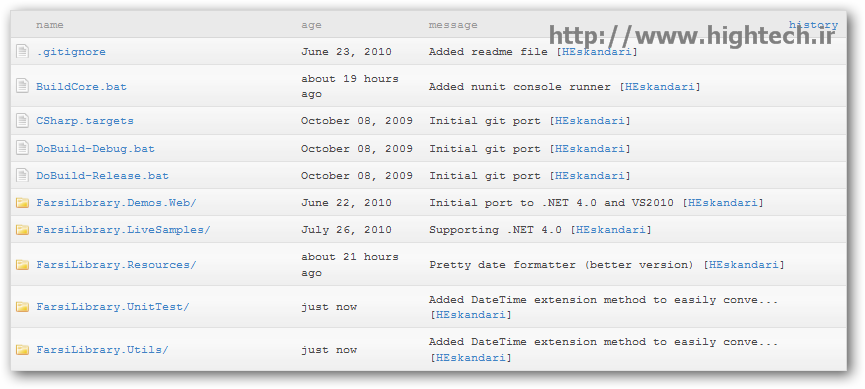This screenshot has width=865, height=389.
Task: Click the file icon beside BuildCore.bat
Action: click(x=22, y=86)
